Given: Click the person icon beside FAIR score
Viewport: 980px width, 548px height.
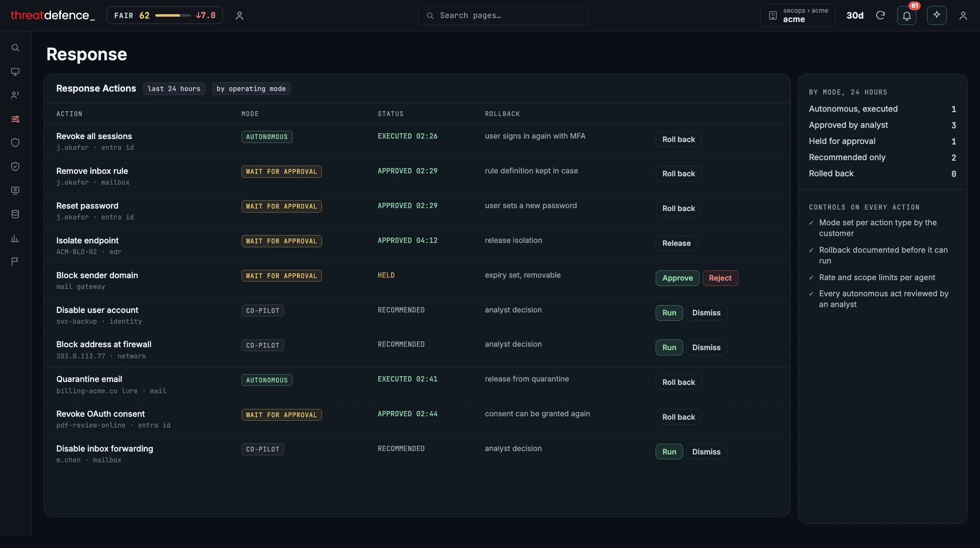Looking at the screenshot, I should 239,16.
